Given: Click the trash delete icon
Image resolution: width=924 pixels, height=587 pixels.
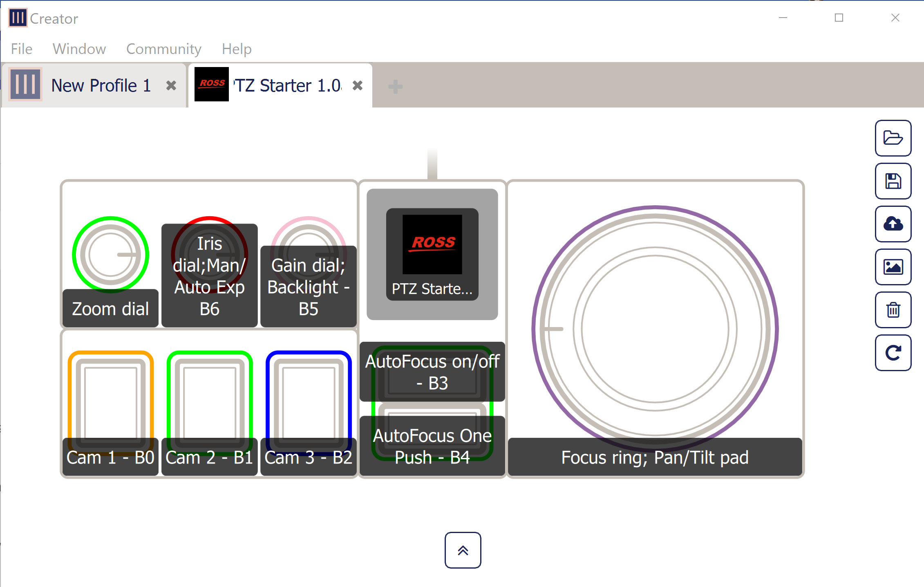Looking at the screenshot, I should pos(893,310).
